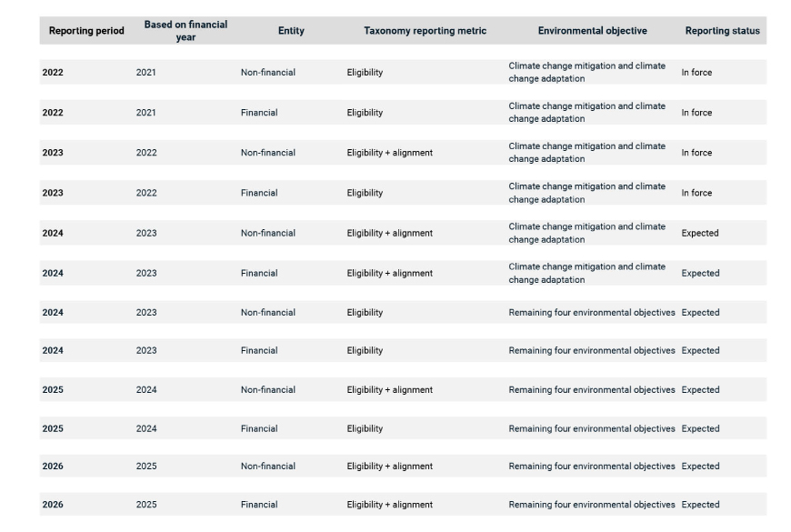Click the Based on financial year header

point(185,31)
